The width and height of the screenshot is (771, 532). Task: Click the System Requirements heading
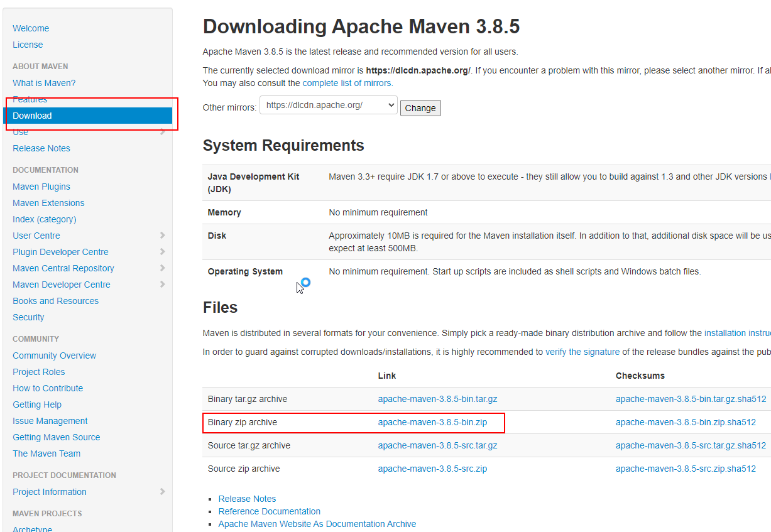pos(283,145)
